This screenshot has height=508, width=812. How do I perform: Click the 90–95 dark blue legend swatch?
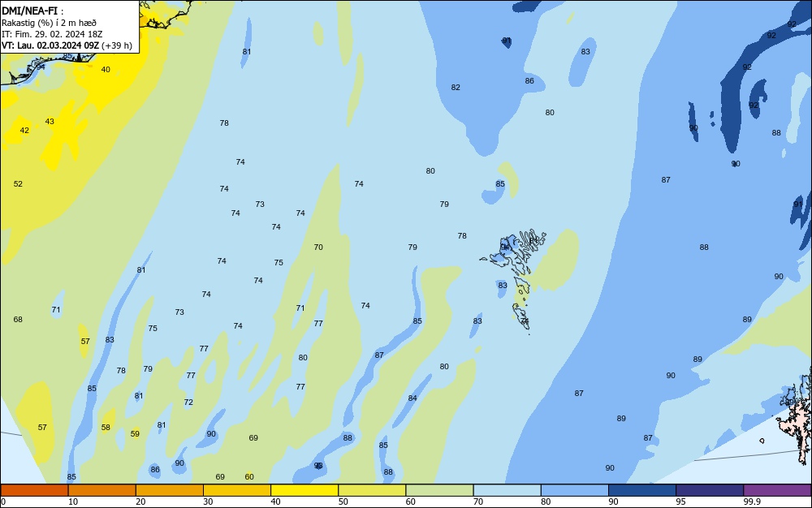coord(642,490)
